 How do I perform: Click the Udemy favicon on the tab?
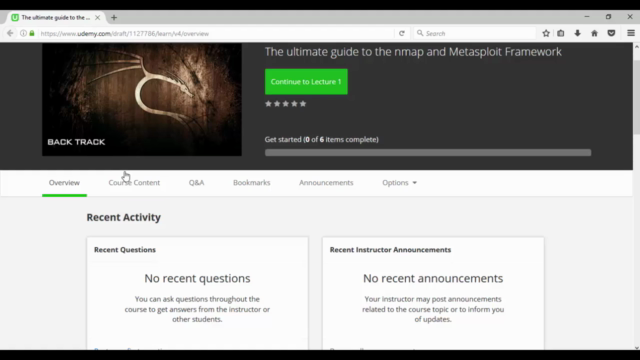(x=15, y=18)
